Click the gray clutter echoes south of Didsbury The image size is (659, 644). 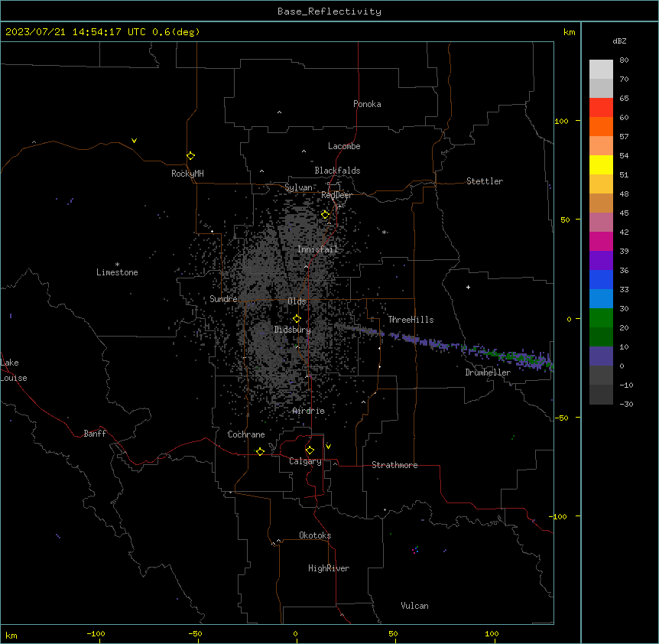click(x=273, y=362)
